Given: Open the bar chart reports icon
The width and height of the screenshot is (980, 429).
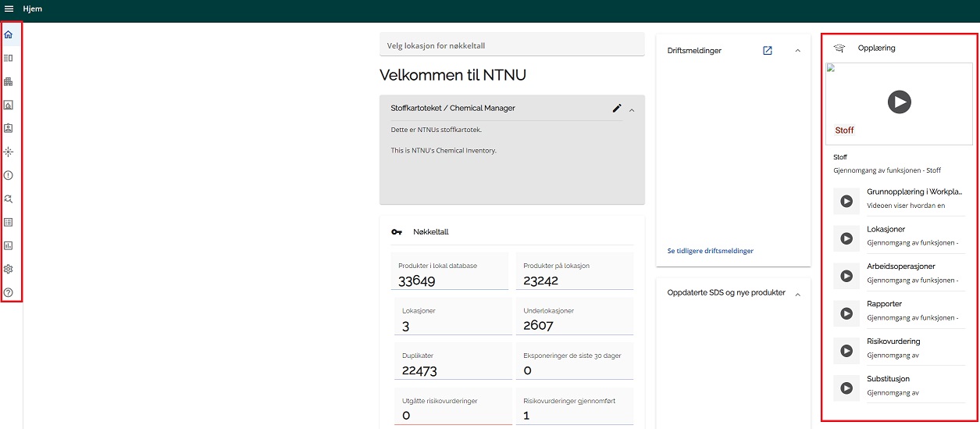Looking at the screenshot, I should 9,245.
